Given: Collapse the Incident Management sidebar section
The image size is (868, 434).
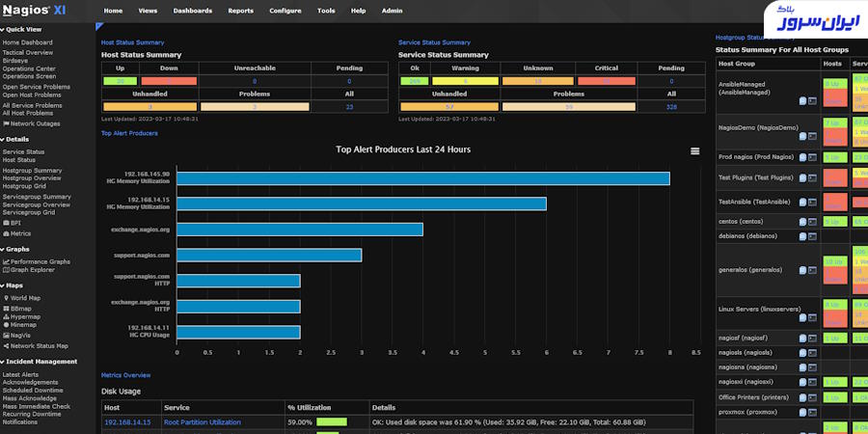Looking at the screenshot, I should (x=40, y=362).
